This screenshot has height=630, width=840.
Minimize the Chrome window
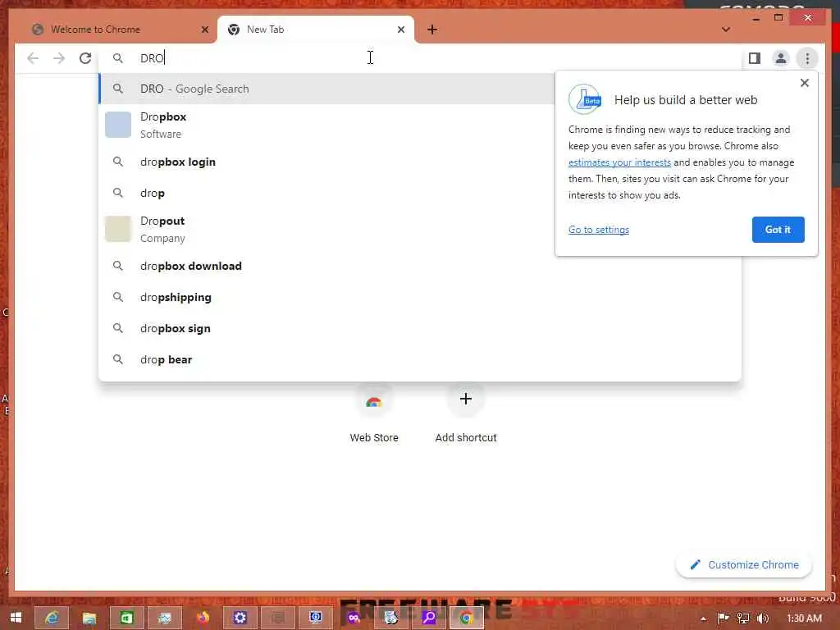(756, 18)
